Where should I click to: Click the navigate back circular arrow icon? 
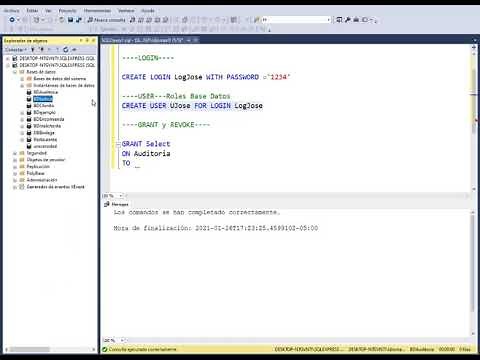click(12, 20)
